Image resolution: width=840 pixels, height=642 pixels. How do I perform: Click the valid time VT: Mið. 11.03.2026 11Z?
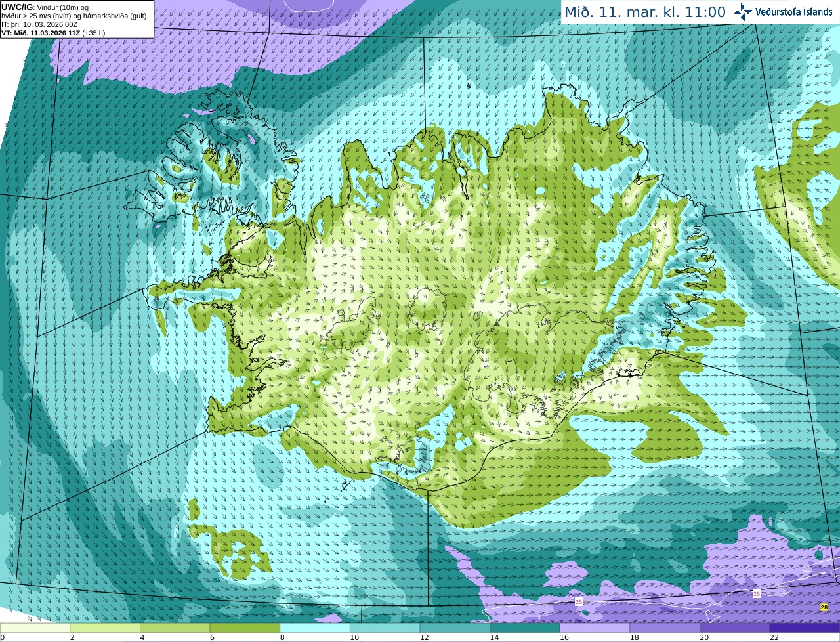[x=41, y=33]
